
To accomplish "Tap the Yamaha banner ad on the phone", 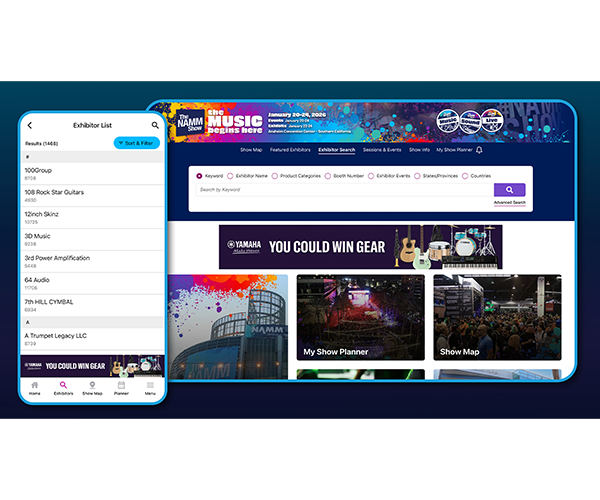I will 92,366.
